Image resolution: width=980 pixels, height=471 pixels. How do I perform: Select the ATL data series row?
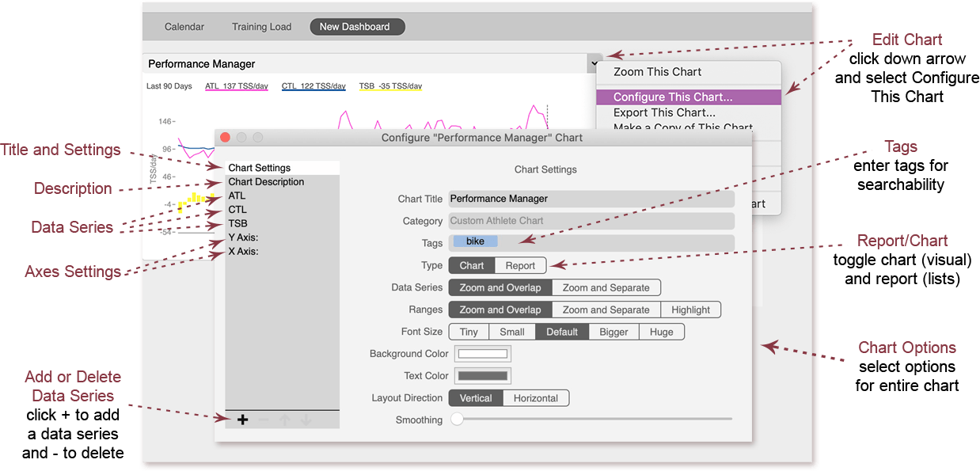pos(283,196)
